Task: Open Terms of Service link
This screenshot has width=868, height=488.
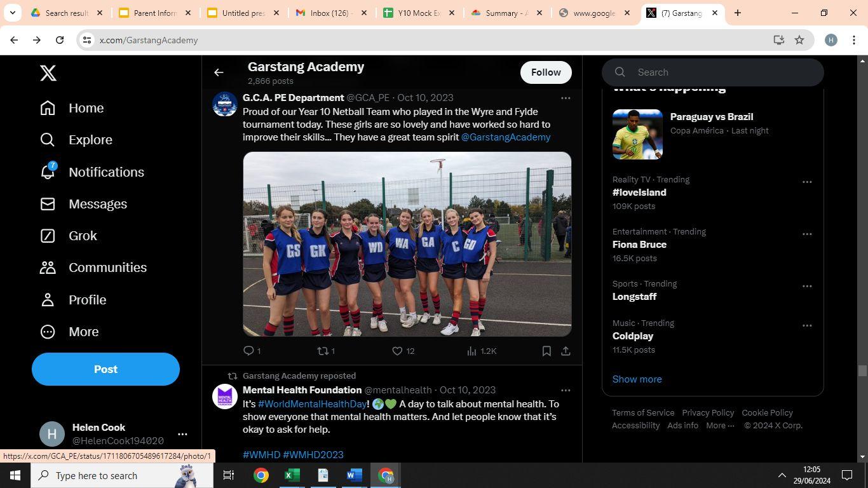Action: click(x=643, y=413)
